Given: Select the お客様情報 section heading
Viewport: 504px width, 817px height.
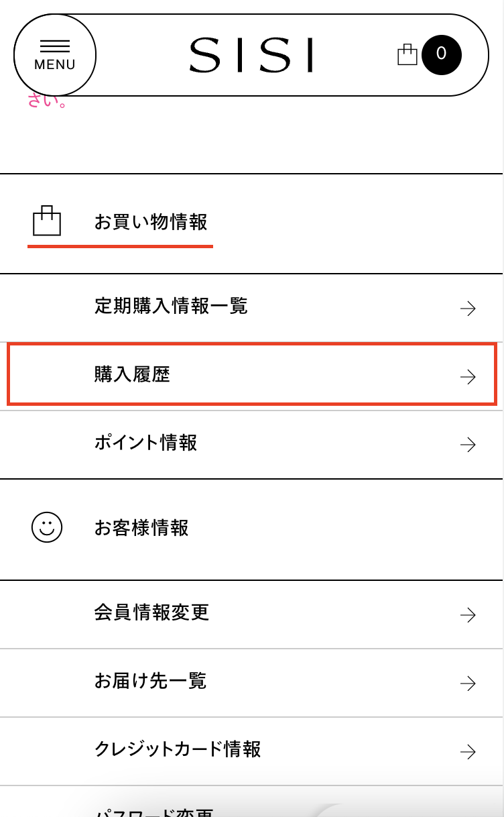Looking at the screenshot, I should tap(141, 528).
